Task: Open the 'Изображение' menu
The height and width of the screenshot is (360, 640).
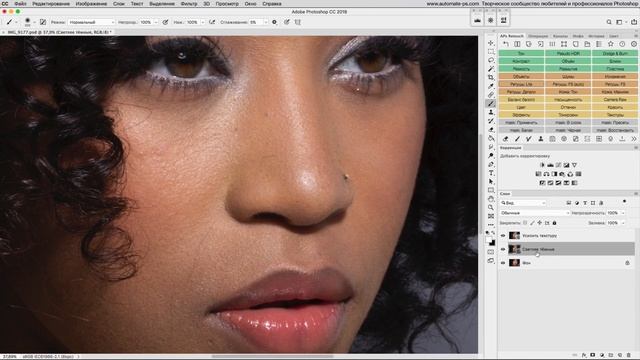Action: click(91, 4)
